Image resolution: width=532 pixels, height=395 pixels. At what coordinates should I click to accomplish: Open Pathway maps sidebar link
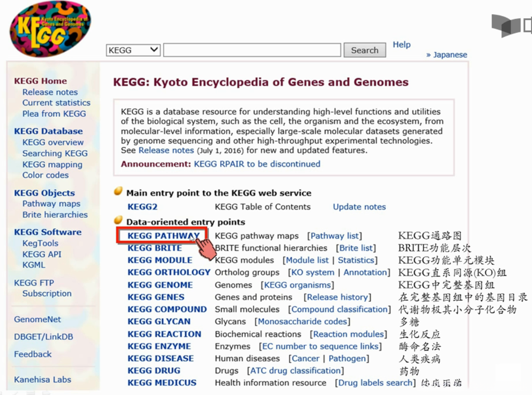point(51,203)
